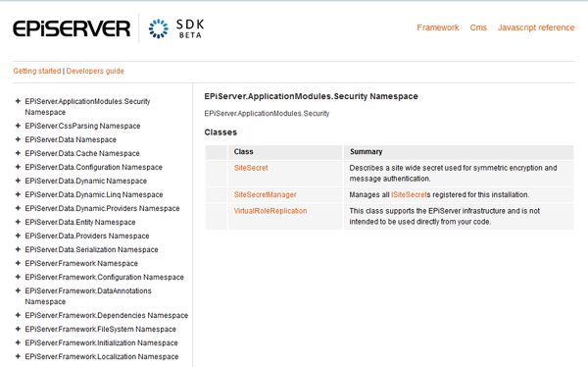The height and width of the screenshot is (367, 588).
Task: Expand EPiServer.Framework.DataAnnotations Namespace node
Action: [x=18, y=290]
